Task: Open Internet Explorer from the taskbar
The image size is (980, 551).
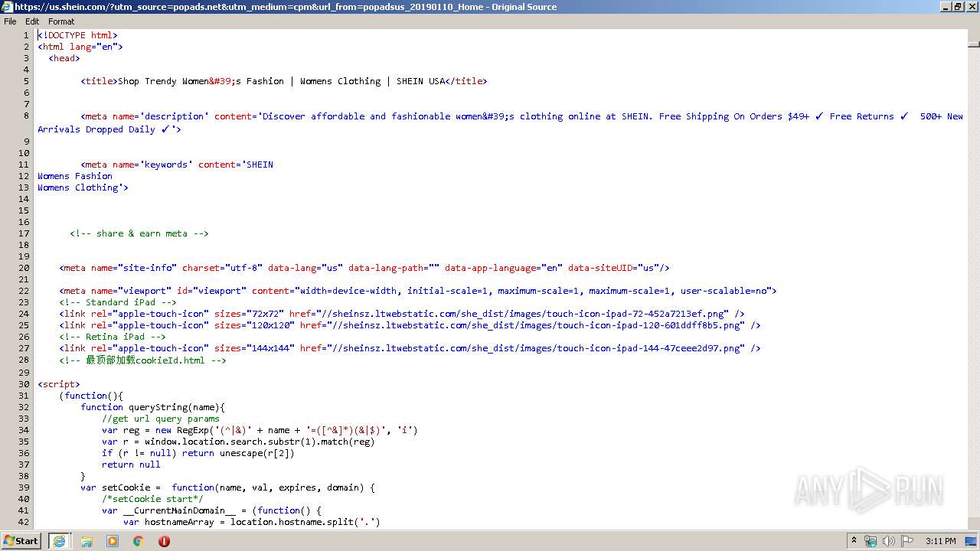Action: (x=59, y=541)
